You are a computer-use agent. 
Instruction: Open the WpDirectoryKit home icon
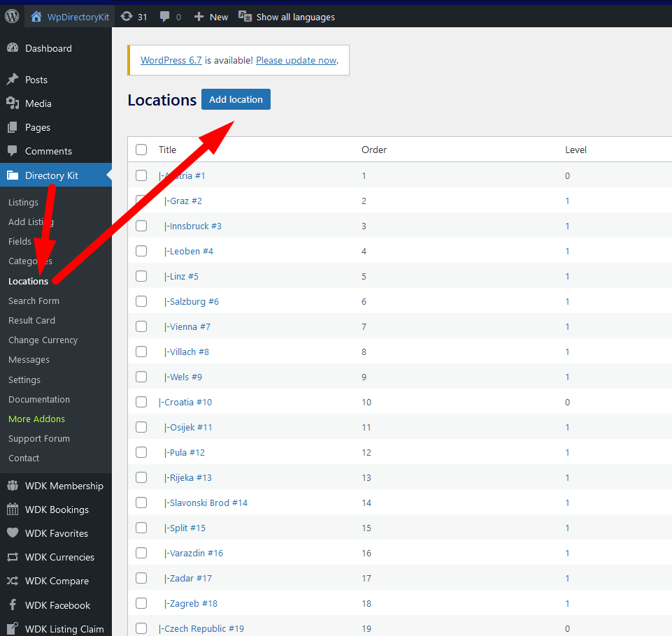tap(36, 17)
